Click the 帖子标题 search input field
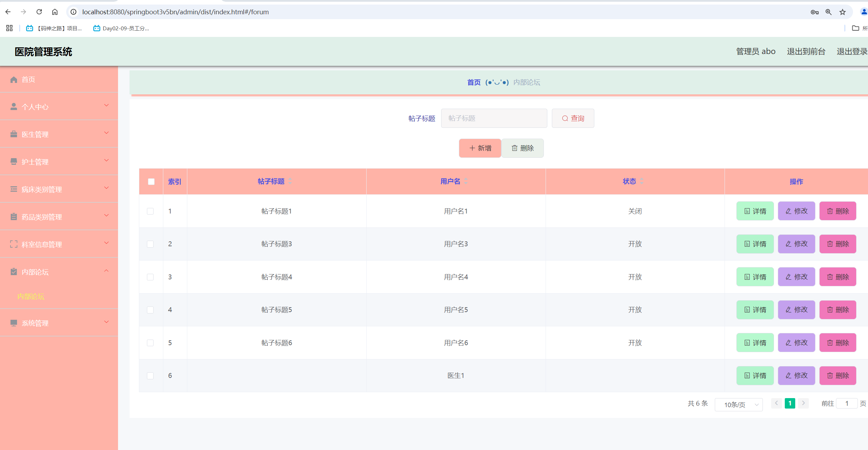 [494, 118]
